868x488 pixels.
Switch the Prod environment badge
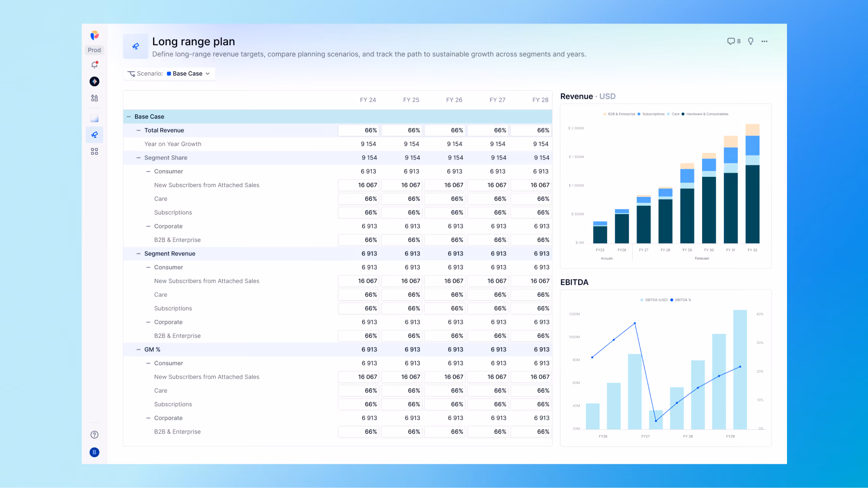[x=95, y=50]
